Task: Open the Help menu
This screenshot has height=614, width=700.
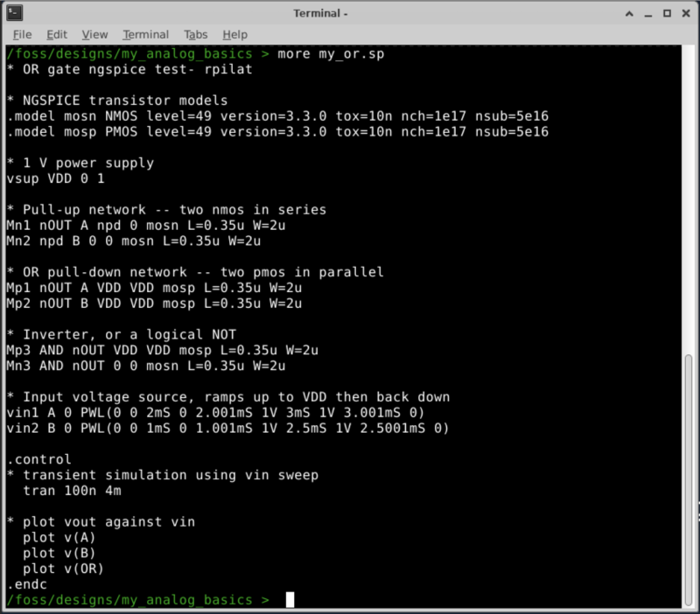Action: (234, 34)
